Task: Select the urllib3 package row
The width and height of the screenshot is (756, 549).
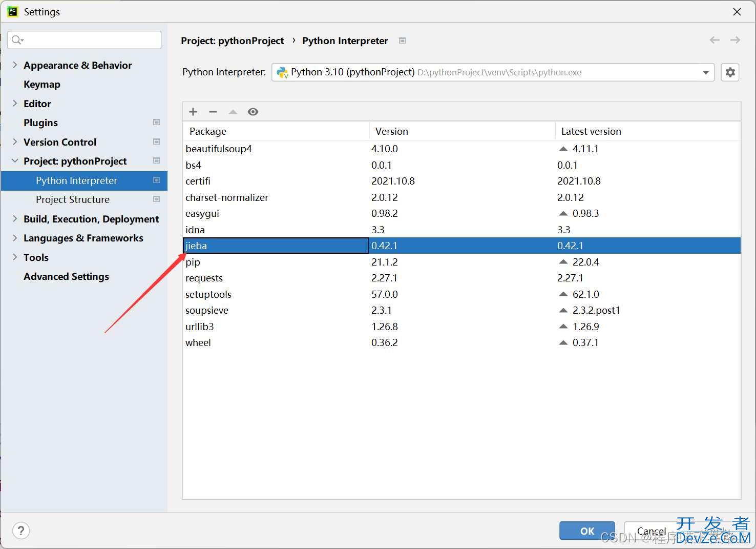Action: pos(462,327)
